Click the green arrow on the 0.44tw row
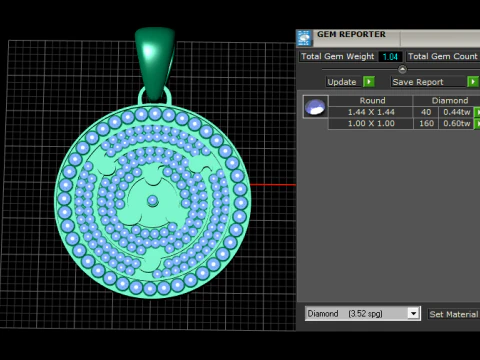Viewport: 480px width, 360px height. click(477, 112)
